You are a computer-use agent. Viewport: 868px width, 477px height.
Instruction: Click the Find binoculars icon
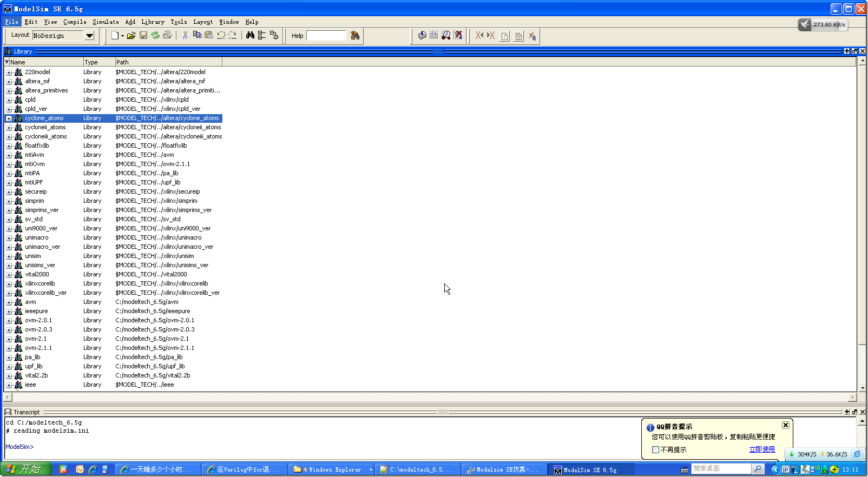(250, 36)
